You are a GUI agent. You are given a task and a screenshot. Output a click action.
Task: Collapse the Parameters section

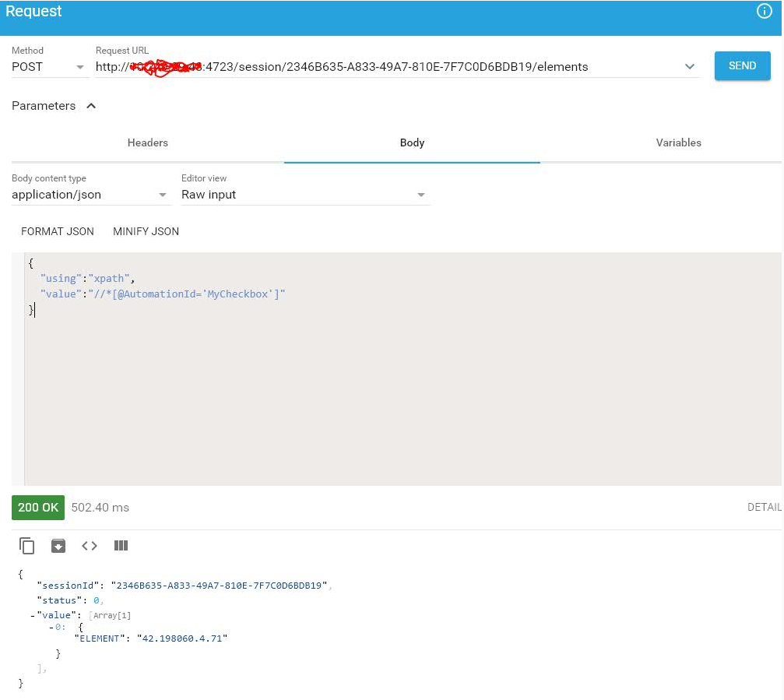(90, 106)
